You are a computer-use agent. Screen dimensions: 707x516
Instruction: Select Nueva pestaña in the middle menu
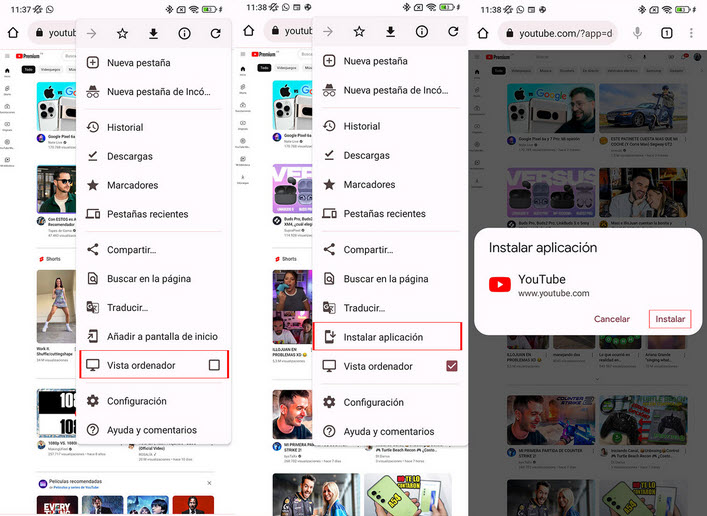pyautogui.click(x=390, y=61)
